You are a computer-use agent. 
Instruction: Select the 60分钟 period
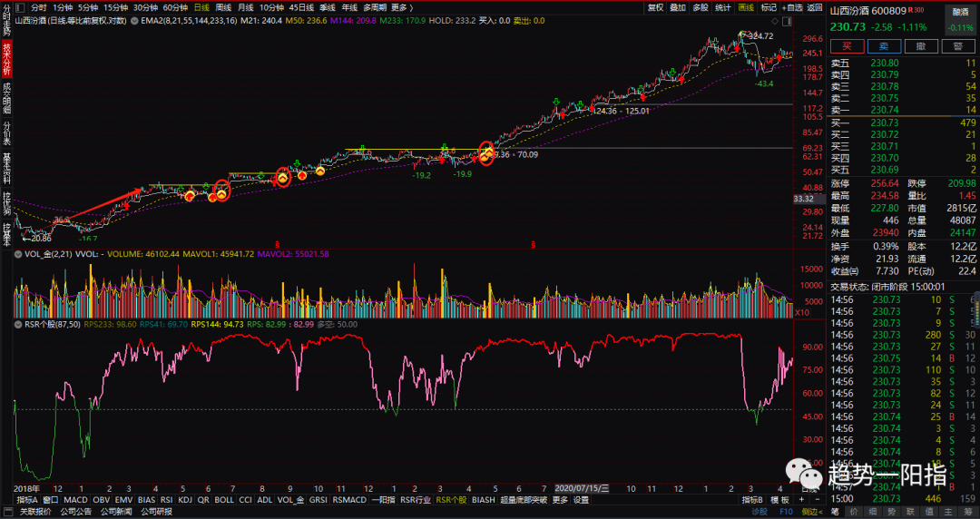pos(175,7)
